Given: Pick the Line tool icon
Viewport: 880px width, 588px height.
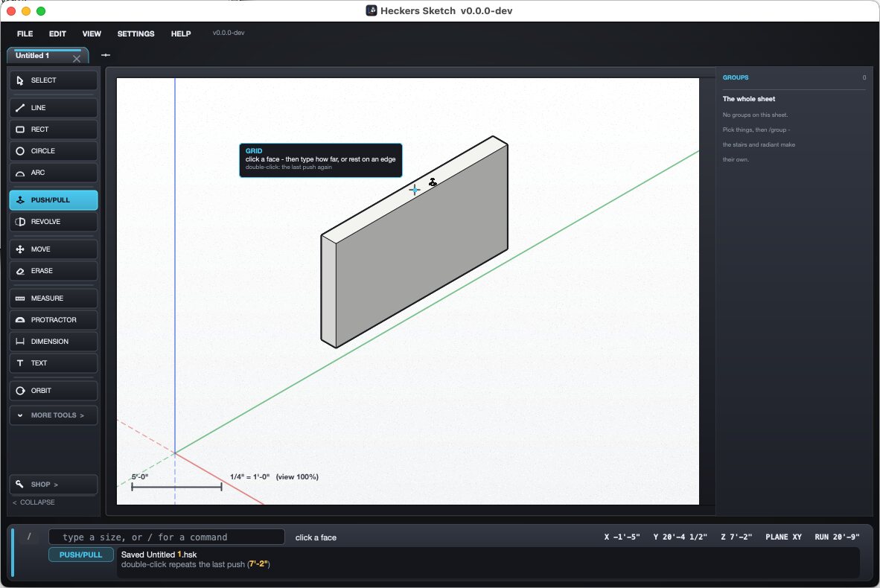Looking at the screenshot, I should 20,108.
